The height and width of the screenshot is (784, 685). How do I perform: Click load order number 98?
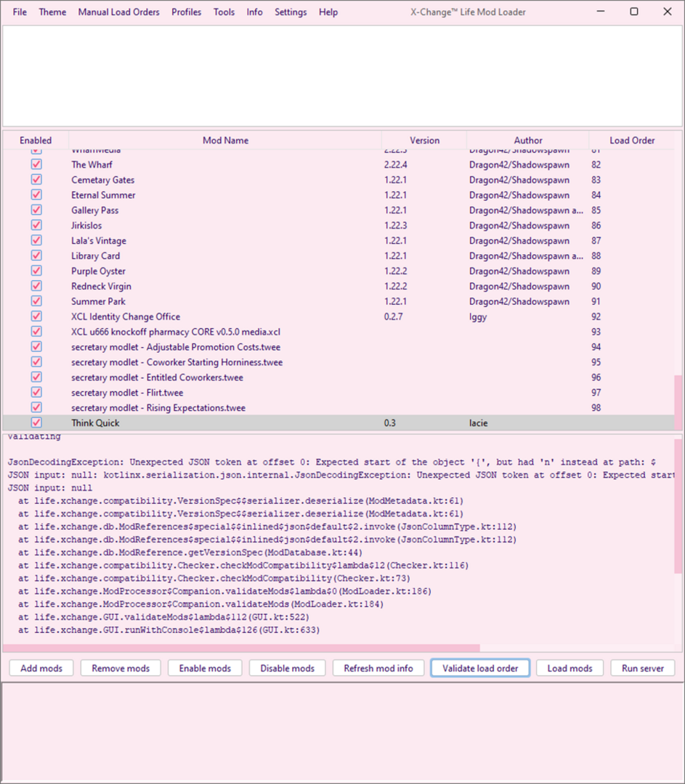[x=596, y=407]
